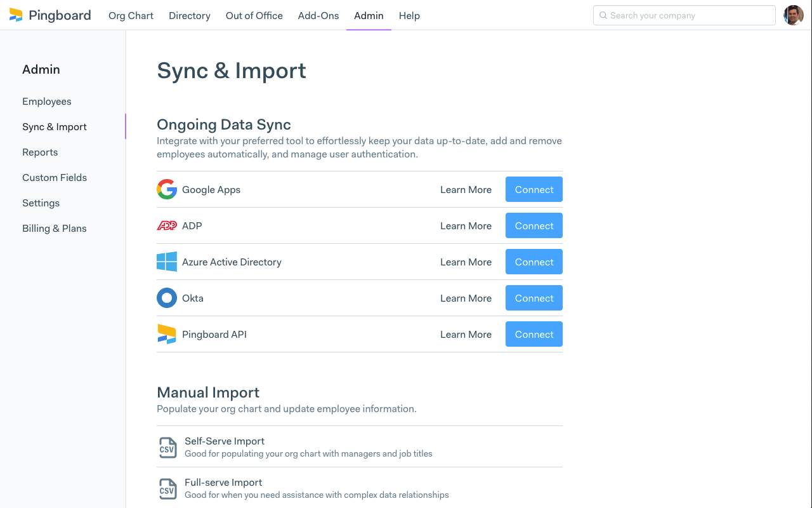This screenshot has height=508, width=812.
Task: Switch to the Org Chart tab
Action: [x=131, y=15]
